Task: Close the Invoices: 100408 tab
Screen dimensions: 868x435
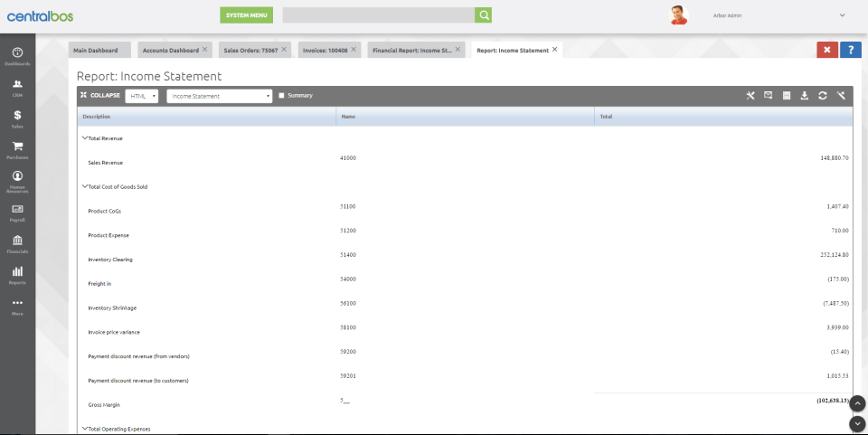Action: tap(354, 49)
